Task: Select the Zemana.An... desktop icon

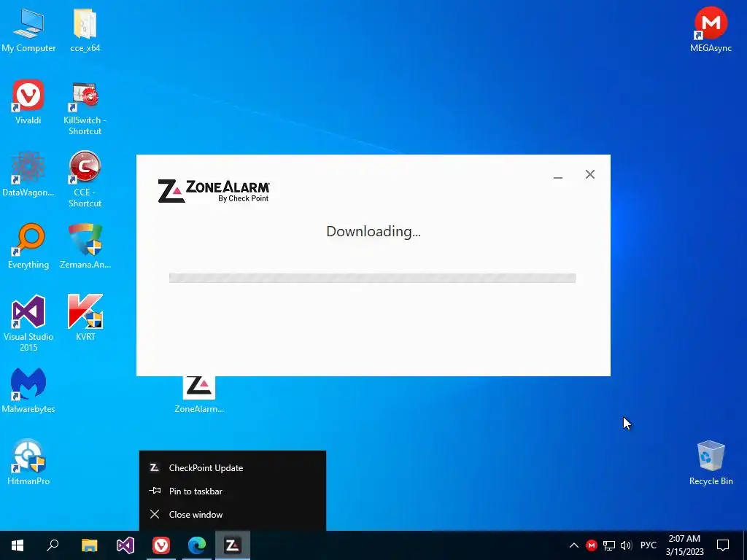Action: point(85,246)
